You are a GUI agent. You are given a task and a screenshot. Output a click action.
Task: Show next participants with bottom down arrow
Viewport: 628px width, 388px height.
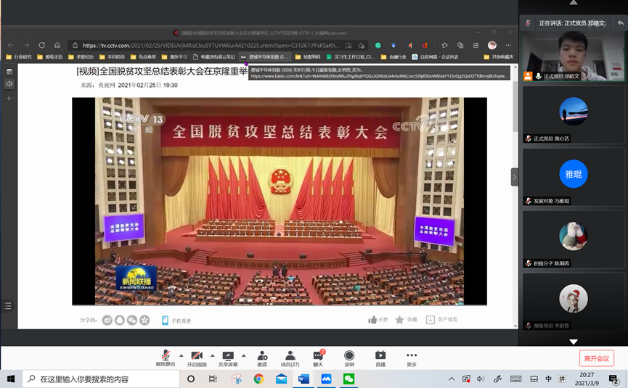[x=574, y=342]
